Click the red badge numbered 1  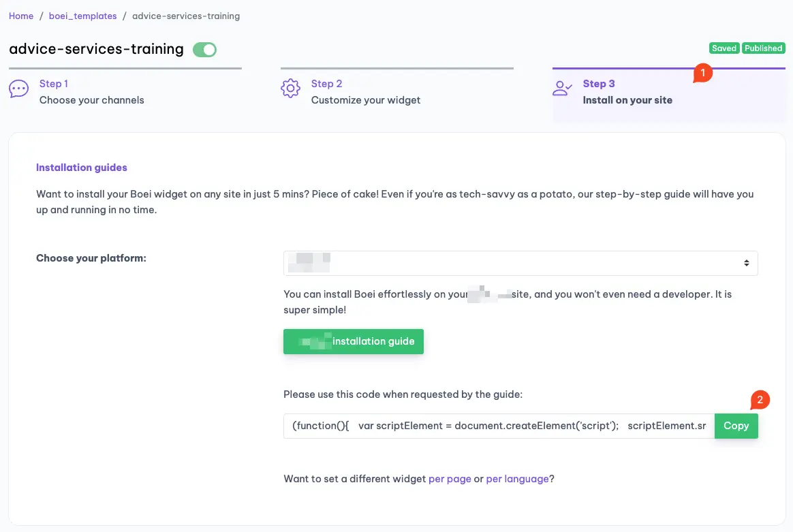(x=702, y=73)
